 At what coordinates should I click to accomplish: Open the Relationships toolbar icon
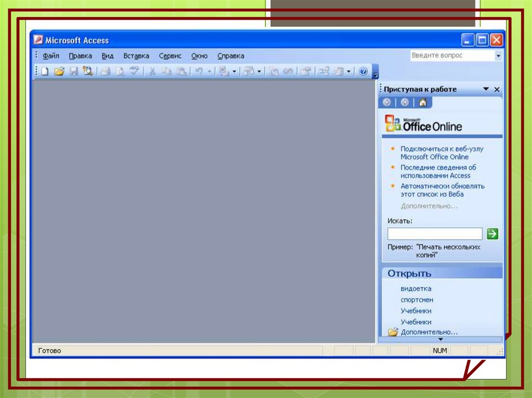click(x=324, y=71)
